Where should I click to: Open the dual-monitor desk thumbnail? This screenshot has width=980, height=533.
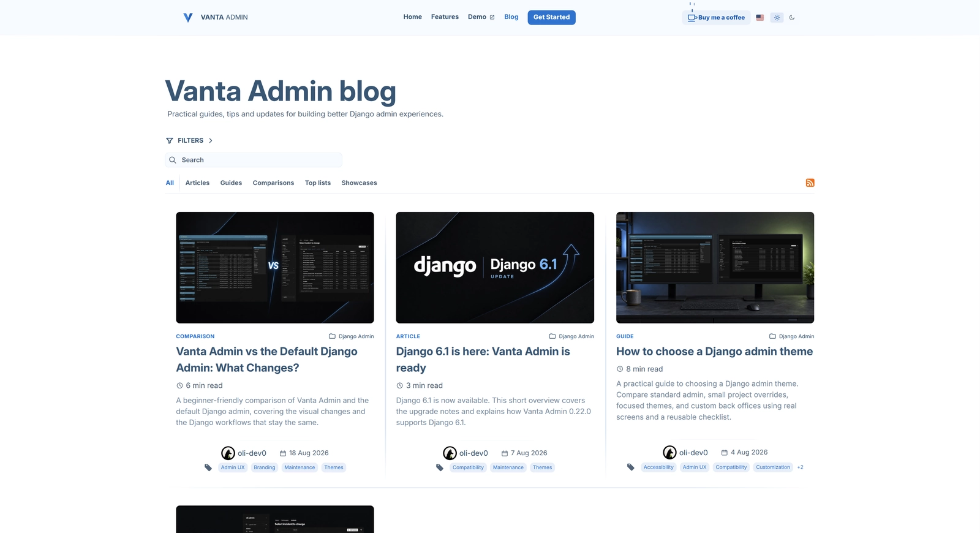(715, 268)
